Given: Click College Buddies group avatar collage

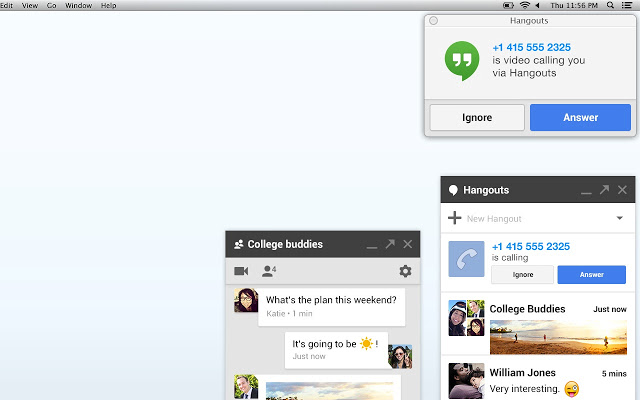Looking at the screenshot, I should tap(467, 318).
